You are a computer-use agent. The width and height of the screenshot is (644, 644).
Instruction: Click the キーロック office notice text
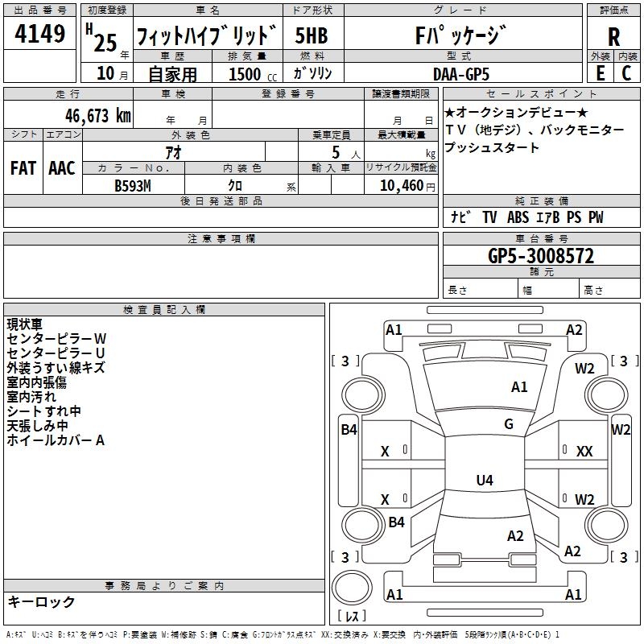pos(41,601)
